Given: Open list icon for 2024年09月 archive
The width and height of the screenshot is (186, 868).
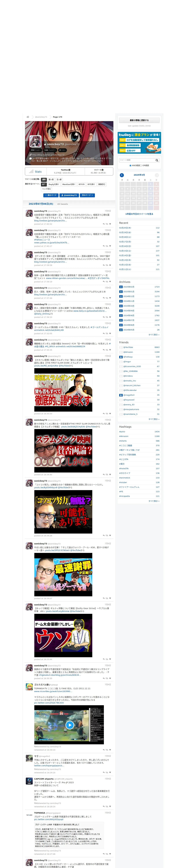Looking at the screenshot, I should tap(121, 311).
